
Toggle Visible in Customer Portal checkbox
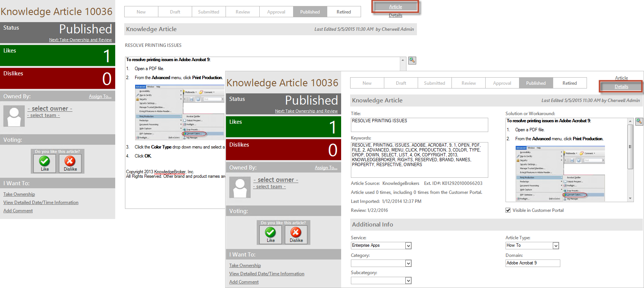[508, 210]
